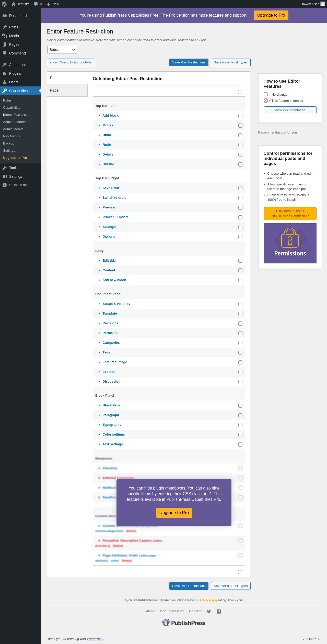The width and height of the screenshot is (327, 644).
Task: Click the Comments bubble icon in sidebar
Action: (5, 53)
